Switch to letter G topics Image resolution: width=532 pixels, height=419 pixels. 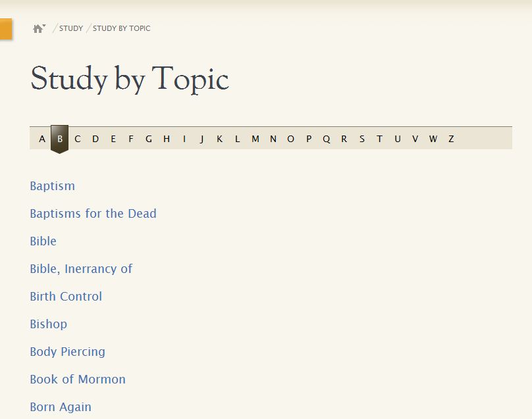coord(149,139)
